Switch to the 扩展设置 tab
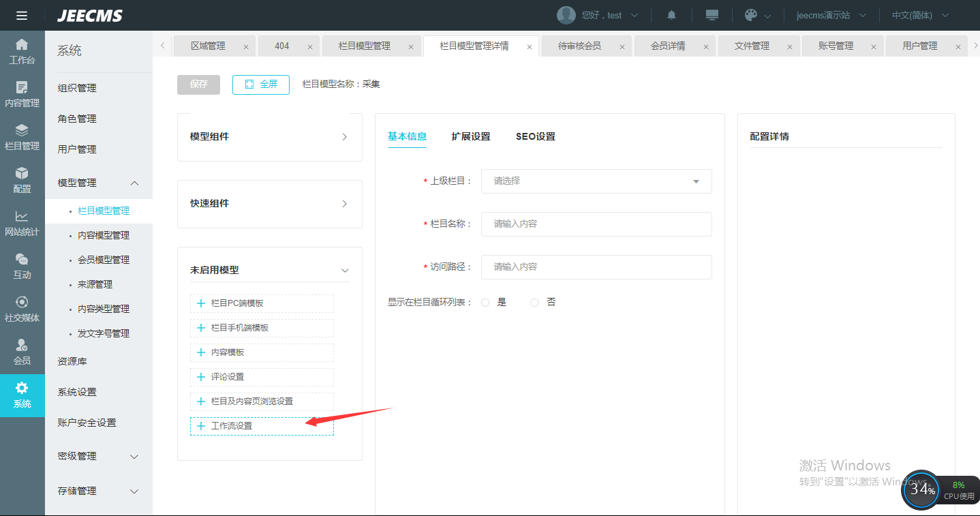This screenshot has width=980, height=516. tap(470, 136)
